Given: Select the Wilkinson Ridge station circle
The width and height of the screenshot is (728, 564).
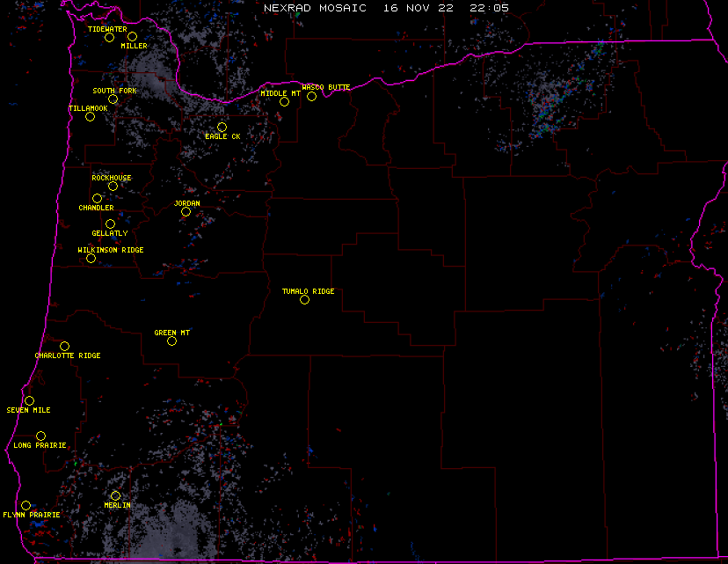Looking at the screenshot, I should tap(91, 258).
